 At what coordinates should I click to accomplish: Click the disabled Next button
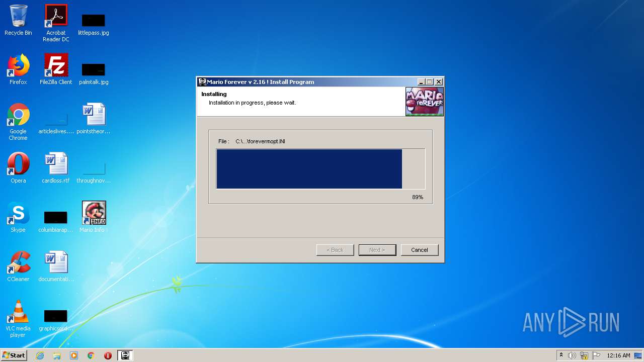click(x=377, y=250)
